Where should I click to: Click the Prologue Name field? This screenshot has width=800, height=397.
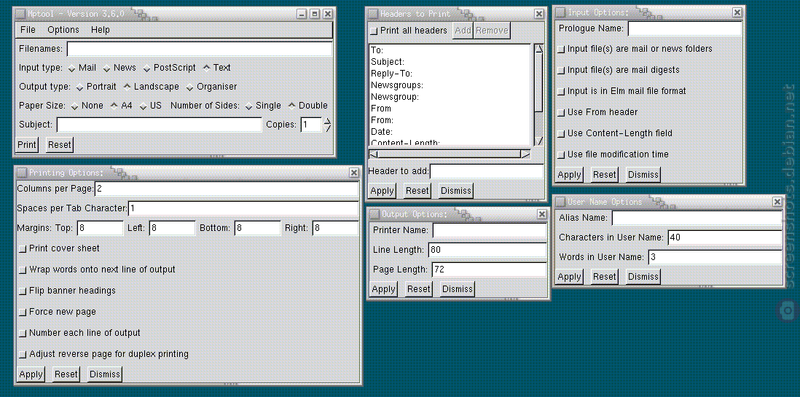click(x=685, y=29)
